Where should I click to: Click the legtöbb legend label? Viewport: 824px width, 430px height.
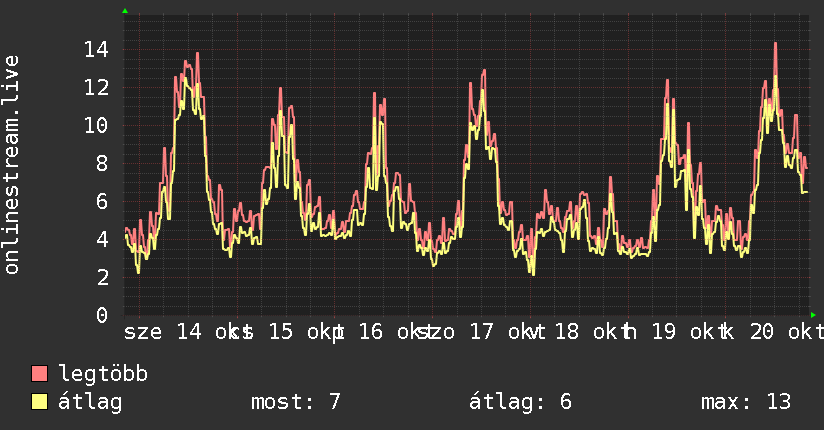pos(103,374)
